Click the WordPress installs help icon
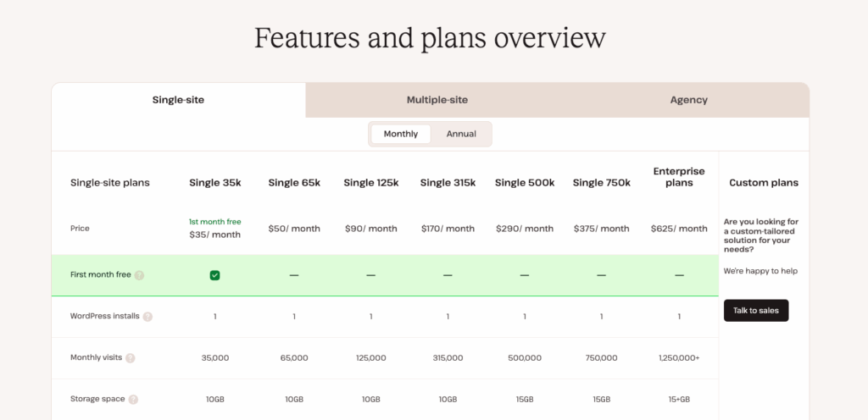 [x=147, y=317]
